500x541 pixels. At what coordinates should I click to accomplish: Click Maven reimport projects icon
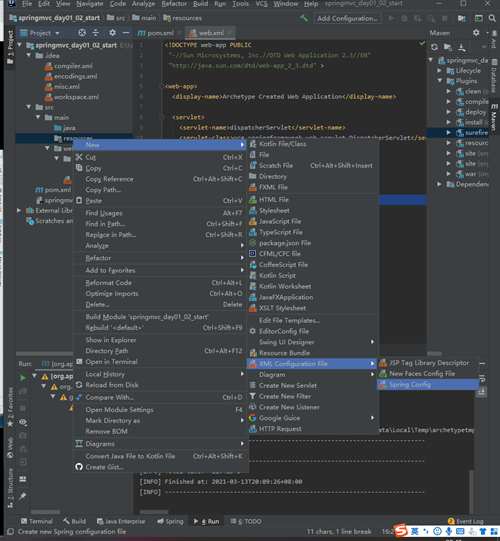coord(434,47)
